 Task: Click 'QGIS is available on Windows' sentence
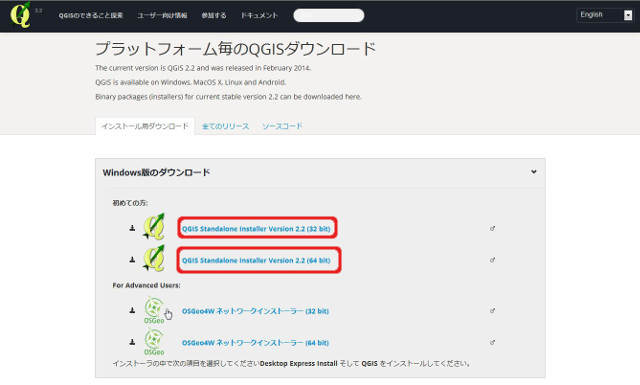(x=190, y=82)
